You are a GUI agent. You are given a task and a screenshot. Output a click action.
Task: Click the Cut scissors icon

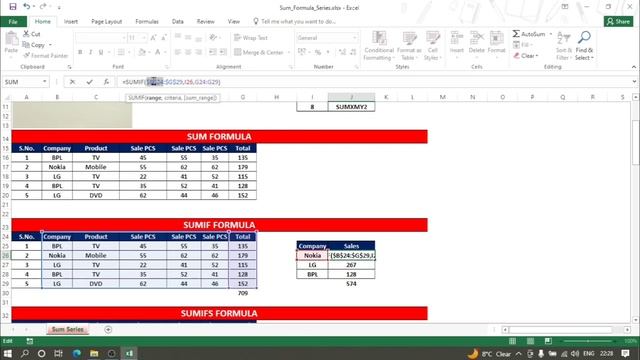(26, 34)
